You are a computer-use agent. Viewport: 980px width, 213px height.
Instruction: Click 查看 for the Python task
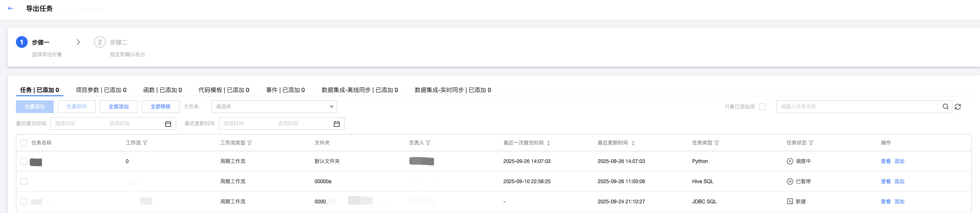(x=886, y=161)
